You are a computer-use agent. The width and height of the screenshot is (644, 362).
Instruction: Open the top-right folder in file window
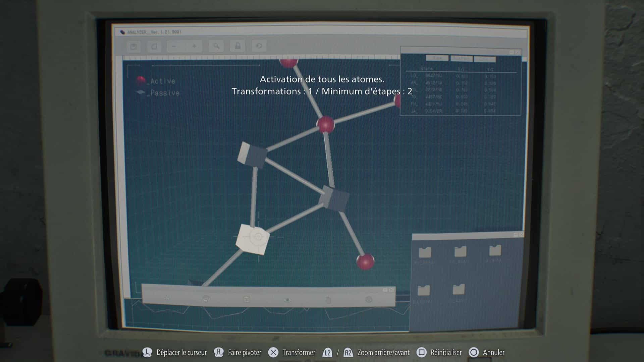[495, 250]
